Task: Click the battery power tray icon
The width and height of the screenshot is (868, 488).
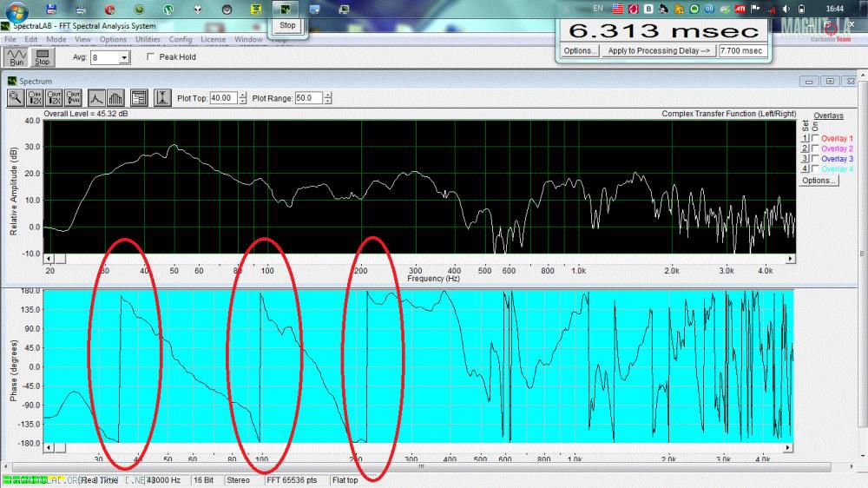Action: (x=801, y=9)
